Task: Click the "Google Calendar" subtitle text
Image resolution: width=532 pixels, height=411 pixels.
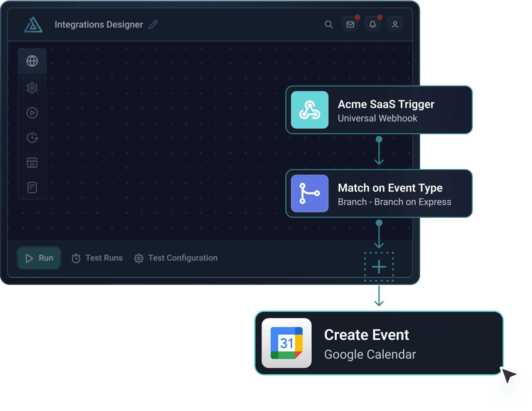Action: pos(370,355)
